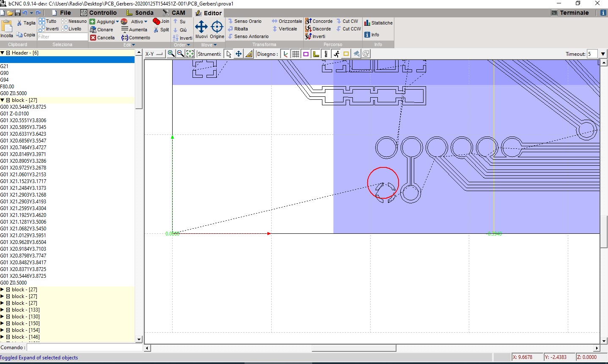
Task: Collapse the block - [27] group triangle
Action: coord(3,100)
